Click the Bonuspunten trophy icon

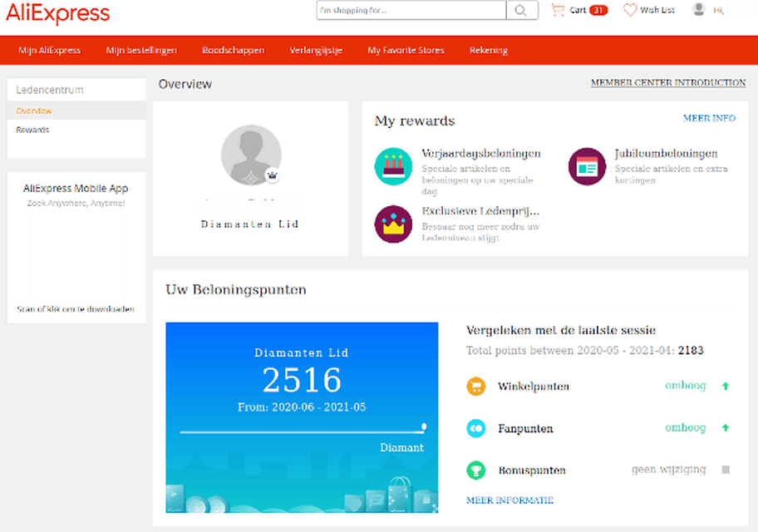click(476, 470)
